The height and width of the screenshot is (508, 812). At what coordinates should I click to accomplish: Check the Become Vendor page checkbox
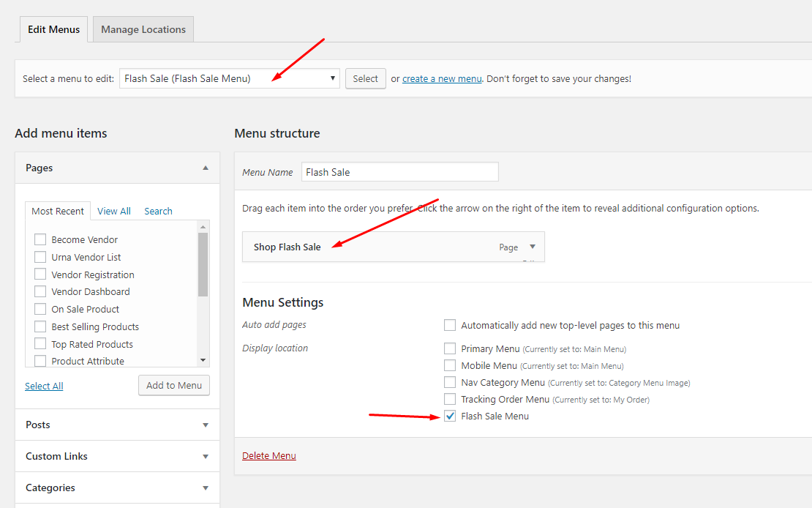40,239
